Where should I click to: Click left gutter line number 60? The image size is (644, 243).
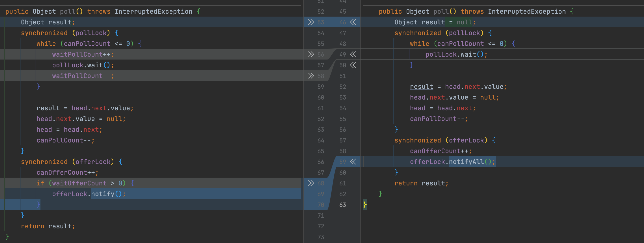(x=321, y=97)
